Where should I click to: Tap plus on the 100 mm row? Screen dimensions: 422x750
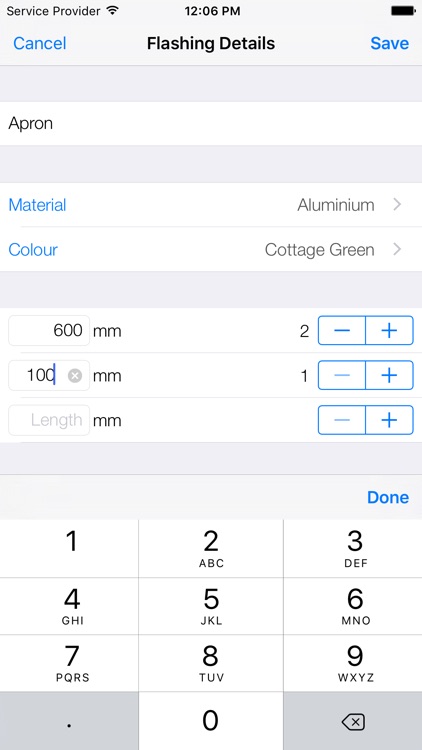coord(389,375)
